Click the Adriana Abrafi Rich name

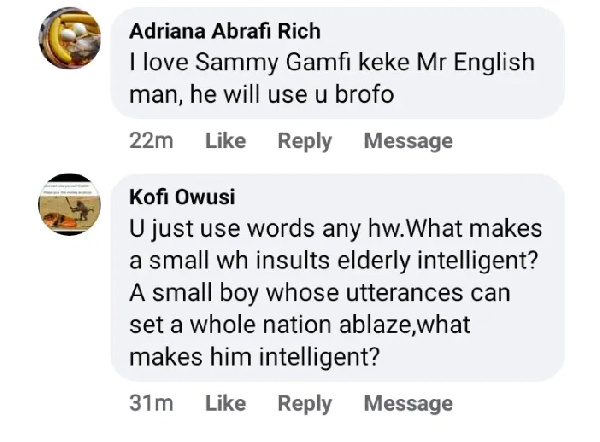225,32
